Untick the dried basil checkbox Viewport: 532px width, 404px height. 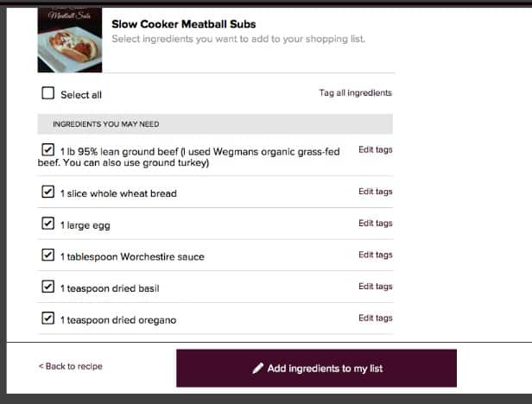47,287
